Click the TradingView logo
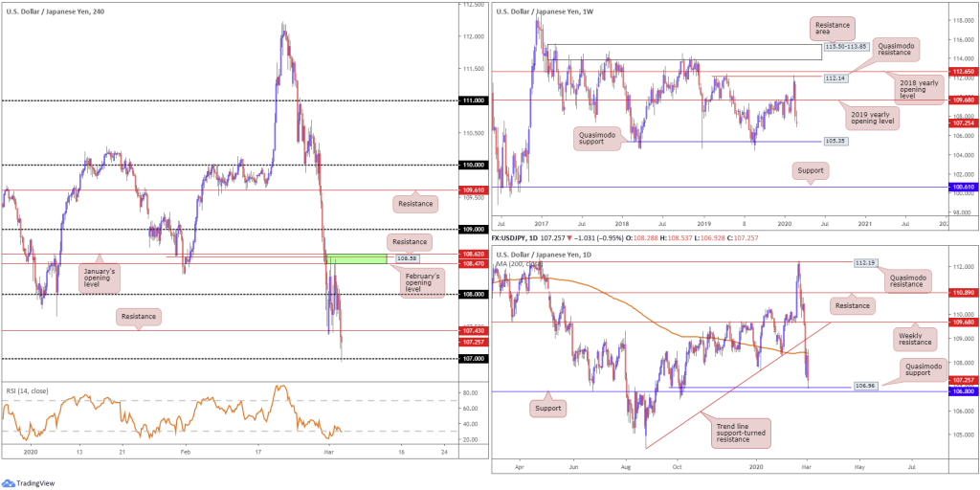This screenshot has height=490, width=980. (x=28, y=482)
